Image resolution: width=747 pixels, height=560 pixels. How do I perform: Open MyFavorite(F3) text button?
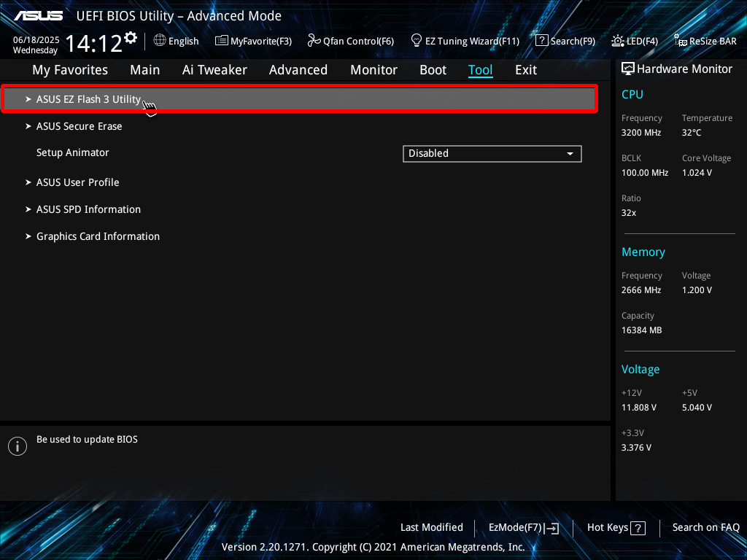tap(261, 41)
